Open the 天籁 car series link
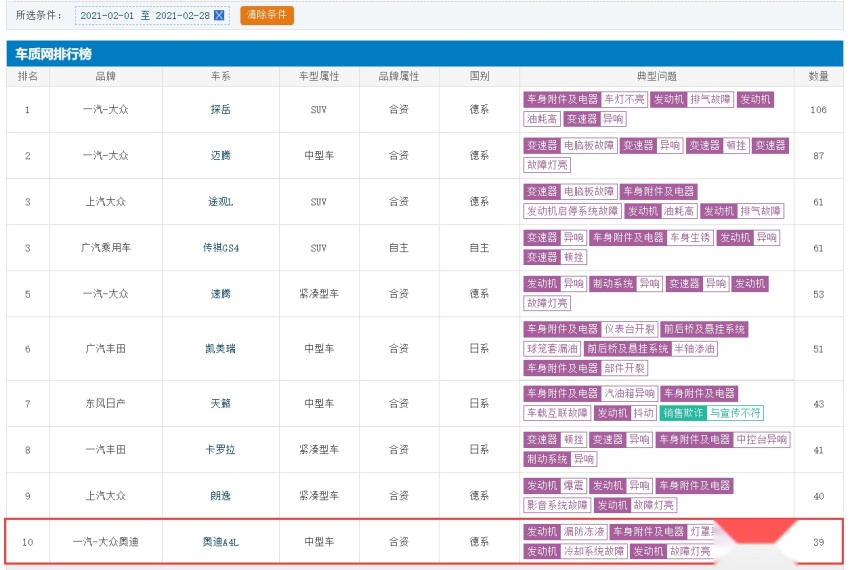The height and width of the screenshot is (570, 852). (x=221, y=404)
